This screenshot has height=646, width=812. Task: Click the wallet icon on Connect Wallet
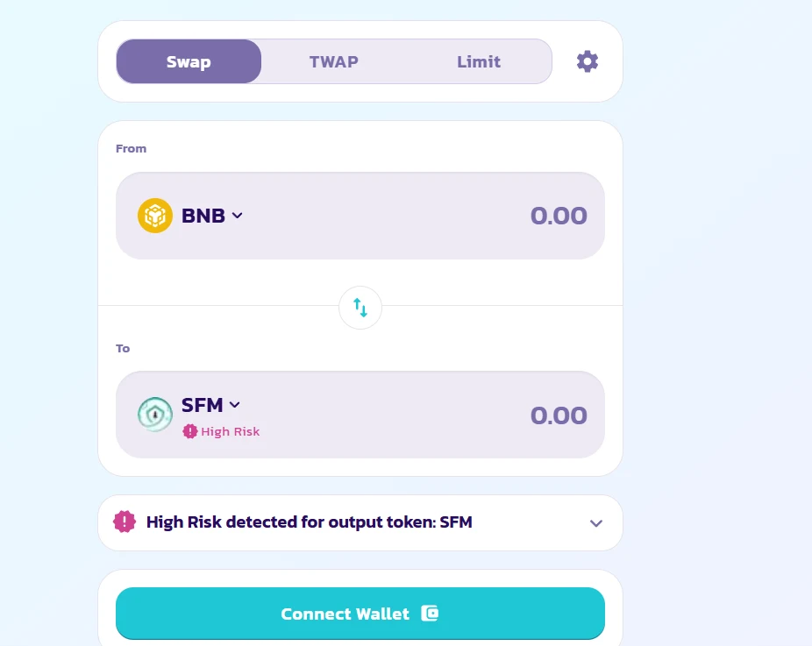tap(430, 614)
